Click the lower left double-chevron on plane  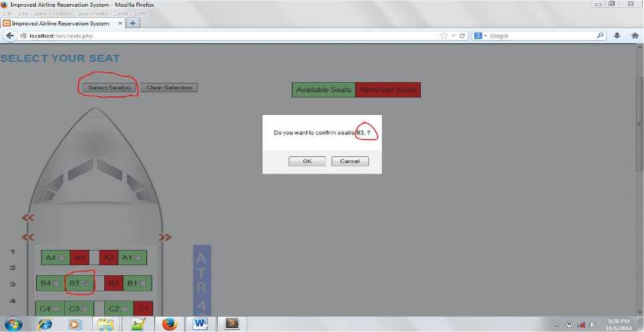(28, 237)
